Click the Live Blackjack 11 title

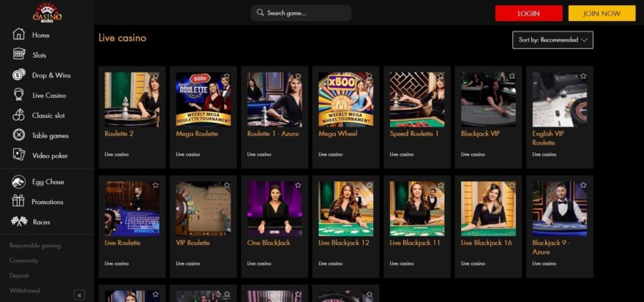click(415, 243)
